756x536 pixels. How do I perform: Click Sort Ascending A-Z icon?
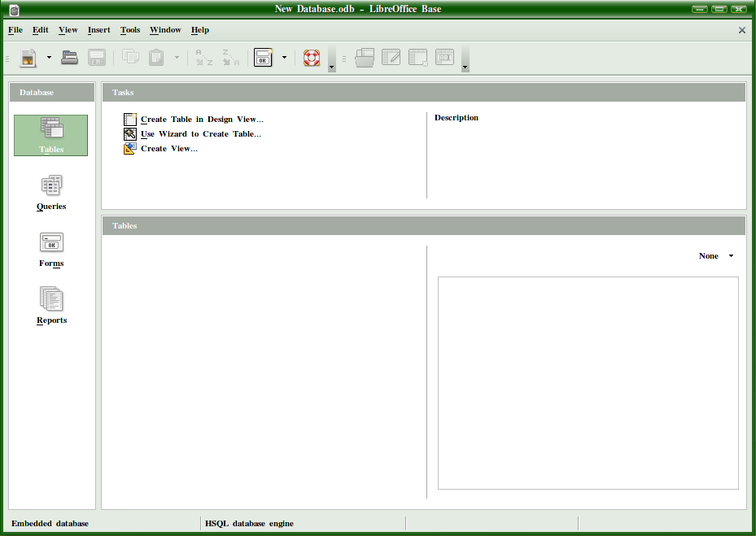click(204, 58)
